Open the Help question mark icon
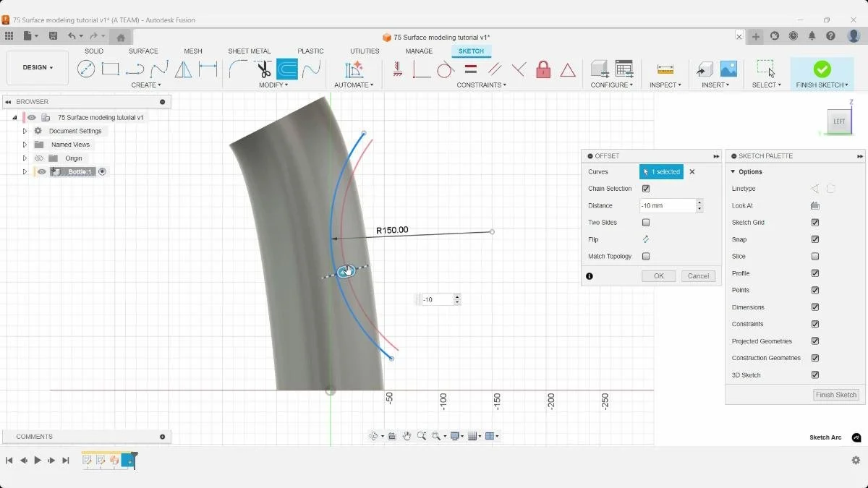This screenshot has height=488, width=868. point(830,35)
